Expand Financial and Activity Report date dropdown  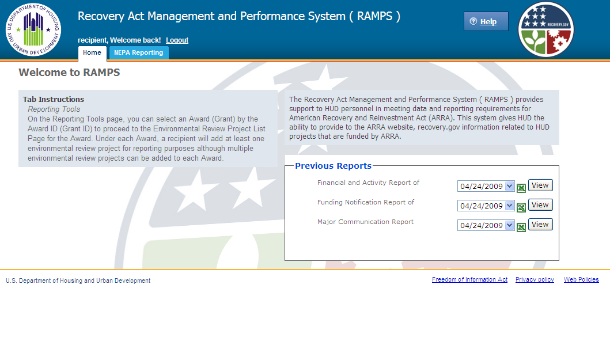[x=509, y=186]
